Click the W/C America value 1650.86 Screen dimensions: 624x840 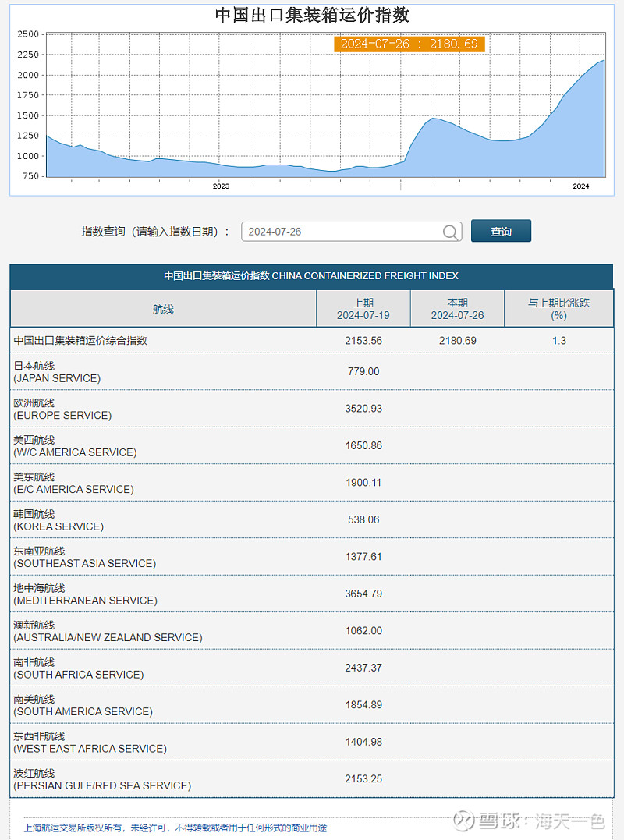[363, 445]
